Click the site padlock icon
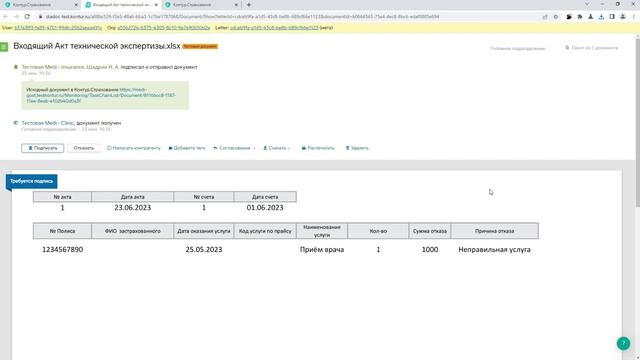The width and height of the screenshot is (640, 360). coord(40,17)
